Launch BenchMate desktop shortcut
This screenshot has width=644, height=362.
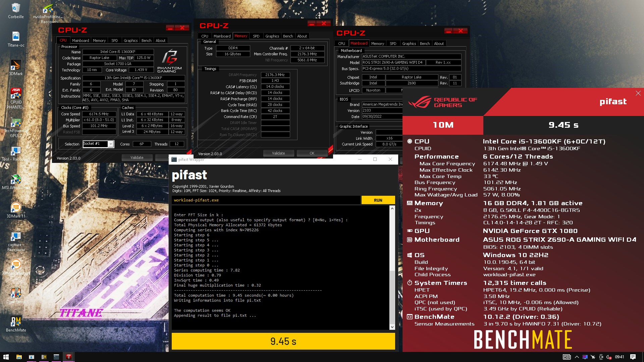click(x=16, y=324)
